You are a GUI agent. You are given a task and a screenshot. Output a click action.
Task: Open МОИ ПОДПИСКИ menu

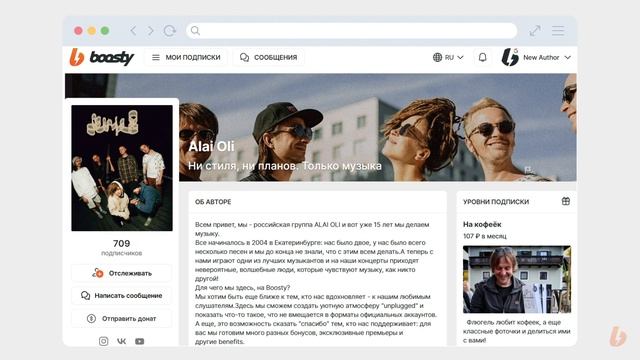tap(186, 58)
